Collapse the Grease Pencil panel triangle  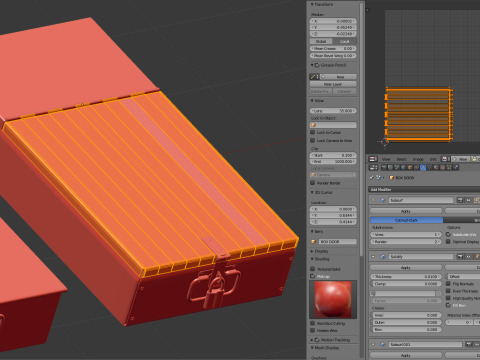(x=312, y=65)
